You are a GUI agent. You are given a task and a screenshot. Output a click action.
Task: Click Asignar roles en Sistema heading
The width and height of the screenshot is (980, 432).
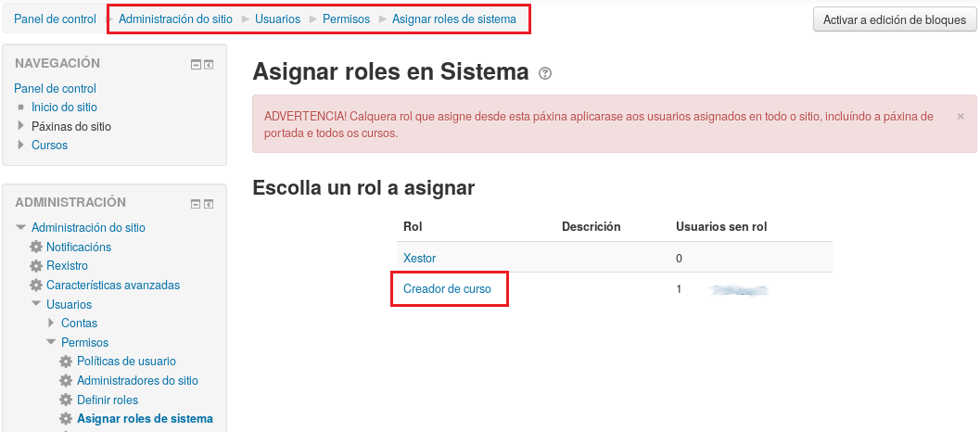390,72
